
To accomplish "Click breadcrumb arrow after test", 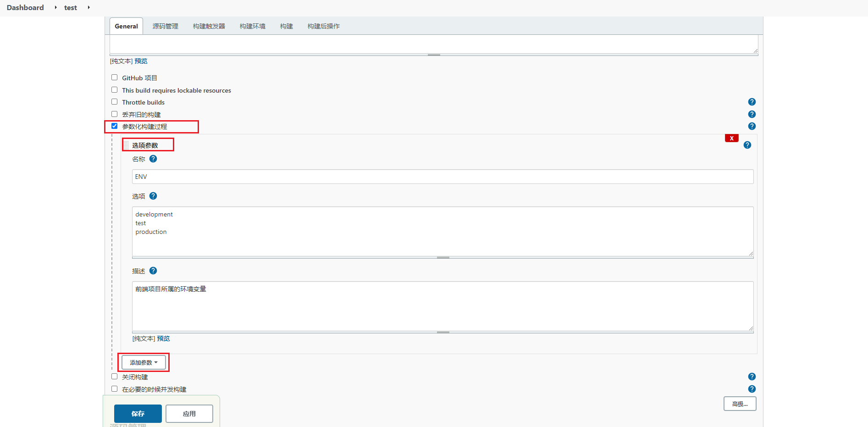I will point(88,7).
